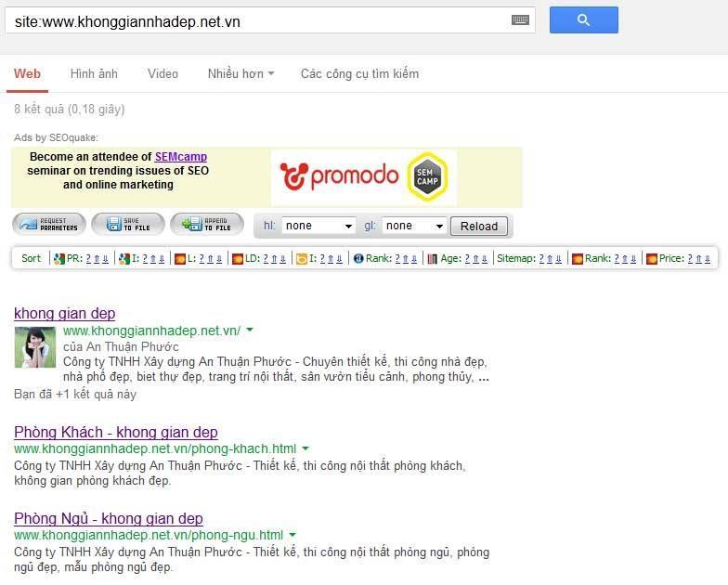
Task: Expand the Nhiều hơn menu
Action: click(241, 74)
